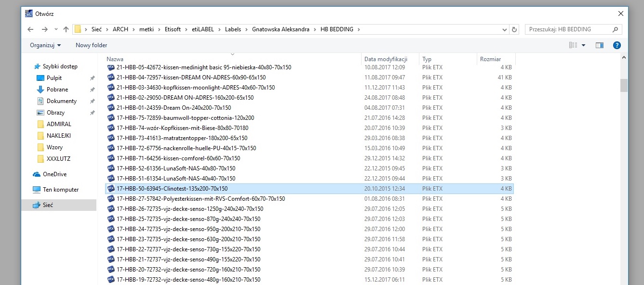The image size is (644, 285).
Task: Select Ten komputer in navigation pane
Action: click(60, 190)
